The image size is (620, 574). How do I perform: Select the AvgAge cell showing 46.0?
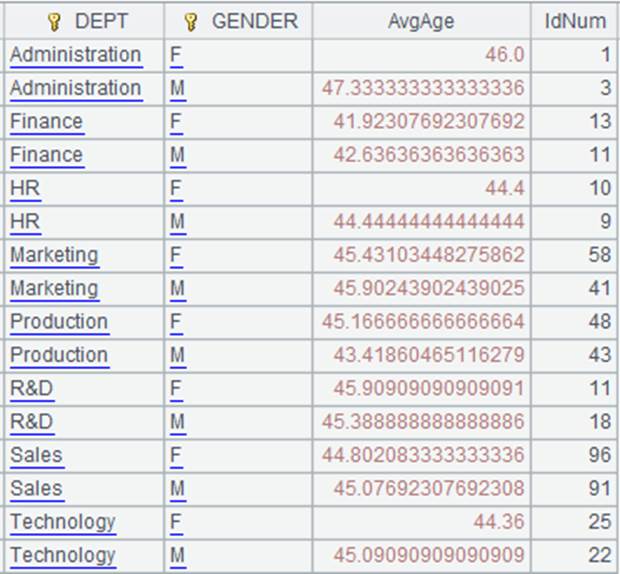(421, 55)
